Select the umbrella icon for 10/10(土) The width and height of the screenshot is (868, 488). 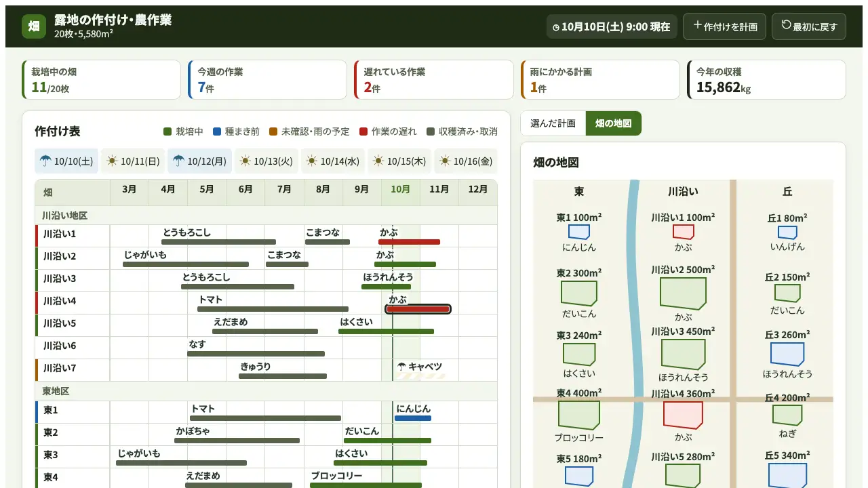point(45,161)
